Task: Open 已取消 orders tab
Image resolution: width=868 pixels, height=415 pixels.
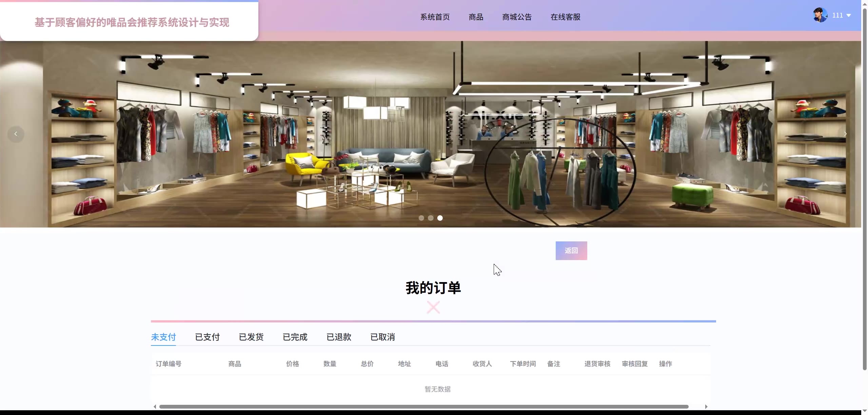Action: (382, 337)
